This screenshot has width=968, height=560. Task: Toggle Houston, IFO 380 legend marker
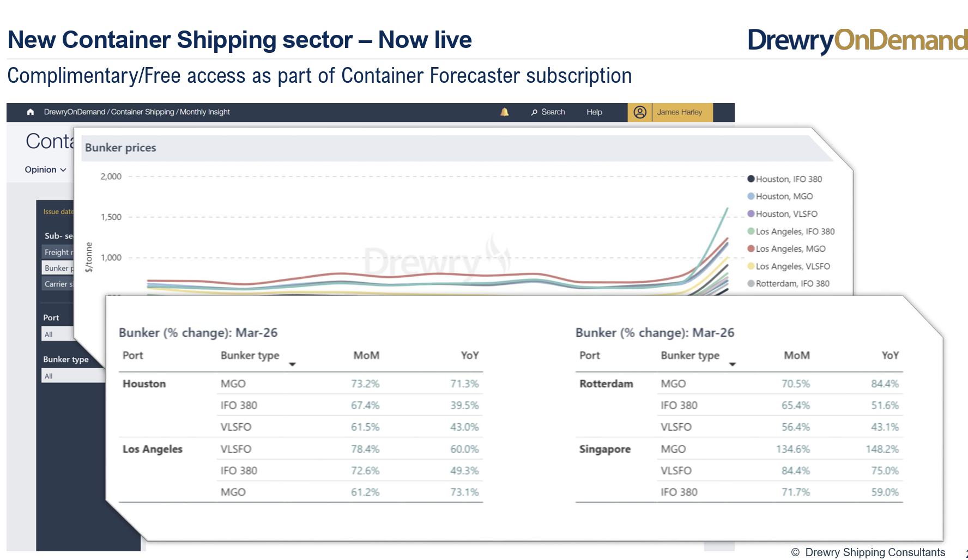(x=751, y=179)
